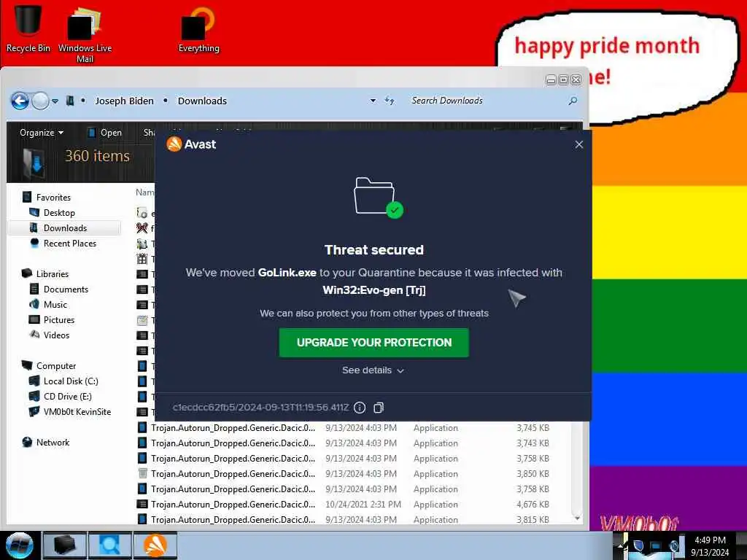Copy the threat ID with the copy icon
747x560 pixels.
click(x=379, y=408)
